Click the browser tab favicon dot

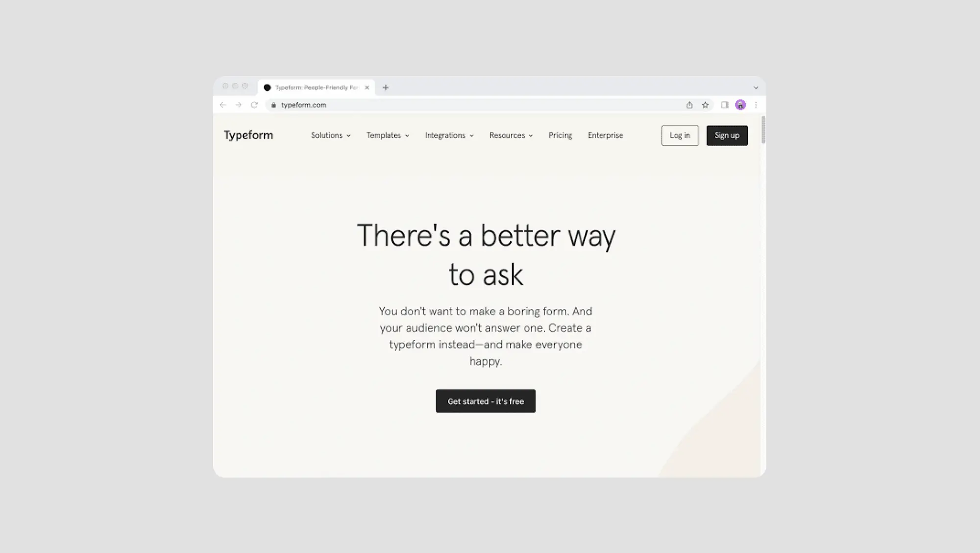(267, 88)
